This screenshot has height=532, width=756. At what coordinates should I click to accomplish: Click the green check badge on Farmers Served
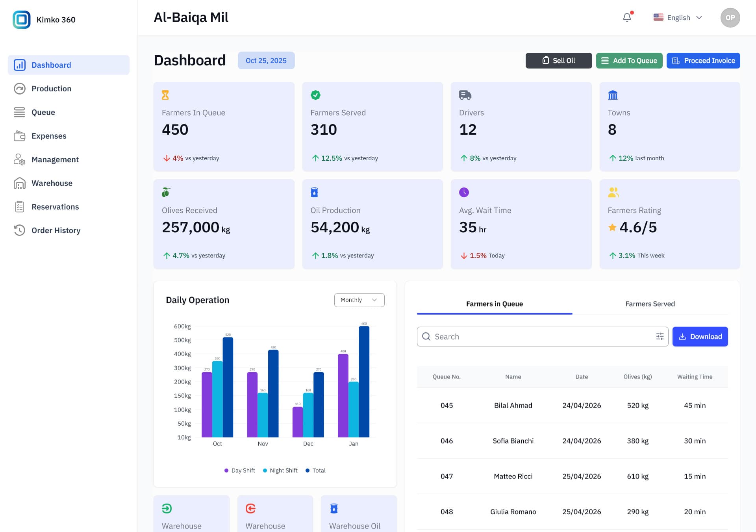(315, 95)
